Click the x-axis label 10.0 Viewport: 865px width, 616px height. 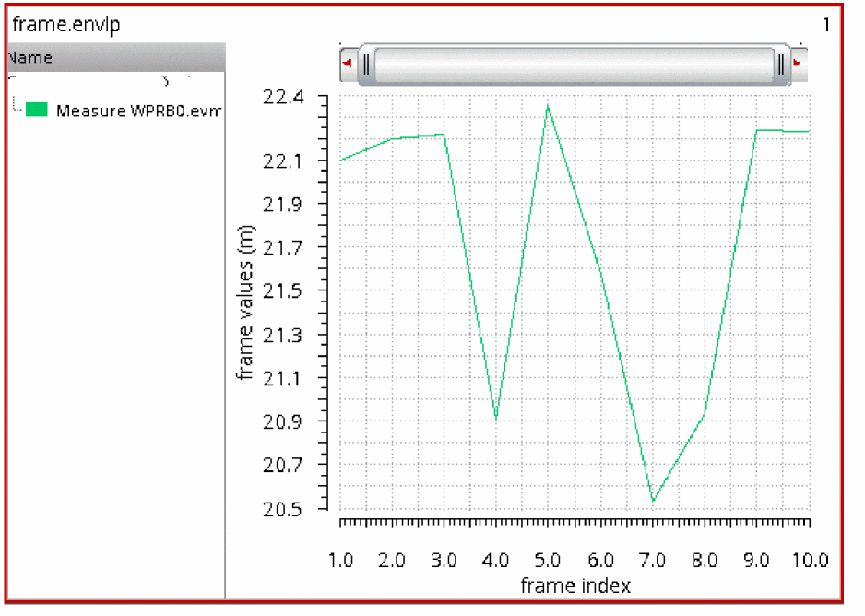[811, 561]
